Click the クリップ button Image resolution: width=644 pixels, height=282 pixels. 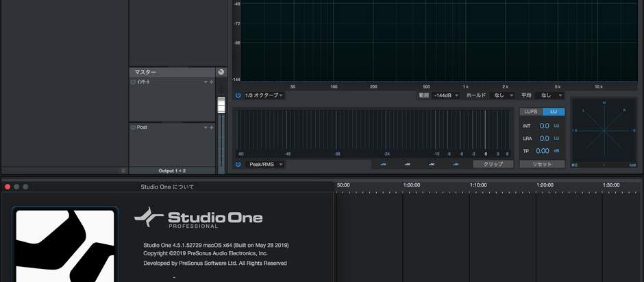[493, 164]
